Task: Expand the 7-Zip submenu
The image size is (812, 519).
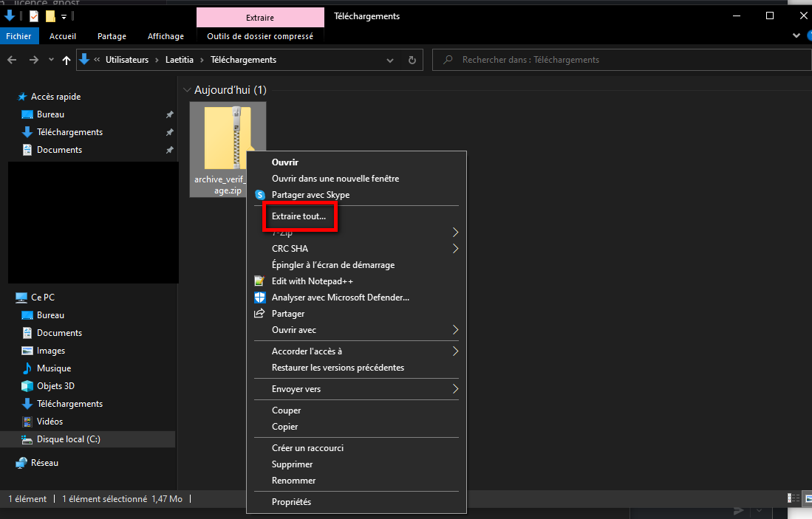Action: (455, 233)
